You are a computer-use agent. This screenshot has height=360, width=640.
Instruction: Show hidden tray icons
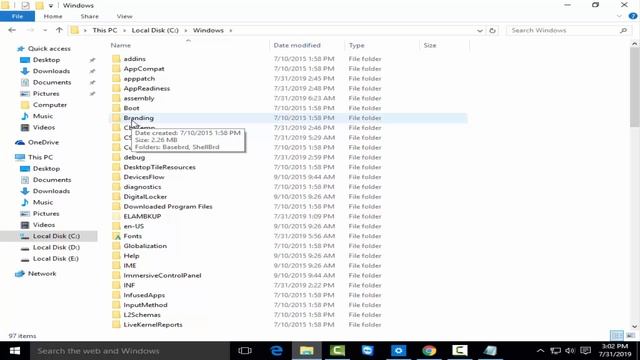pyautogui.click(x=540, y=351)
